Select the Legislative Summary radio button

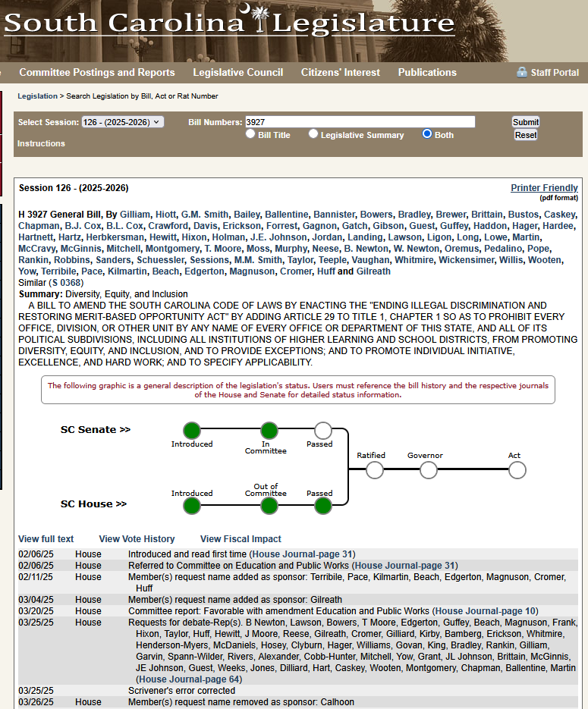tap(313, 134)
